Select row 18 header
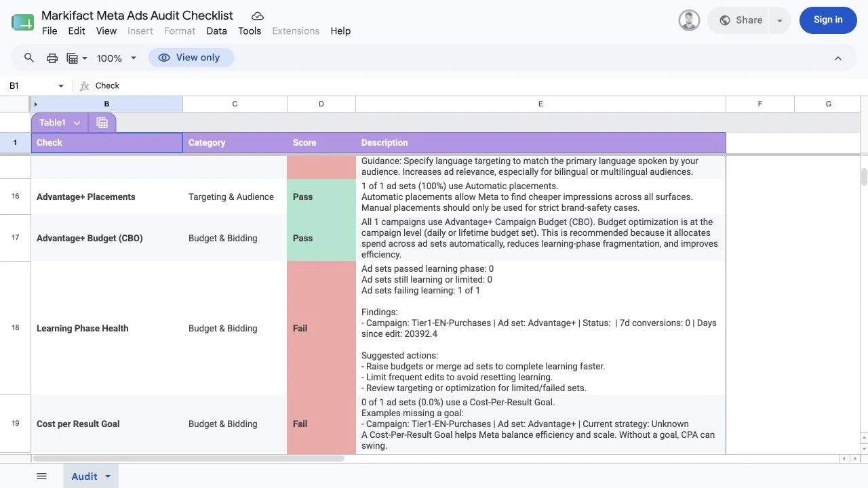This screenshot has width=868, height=488. click(15, 328)
